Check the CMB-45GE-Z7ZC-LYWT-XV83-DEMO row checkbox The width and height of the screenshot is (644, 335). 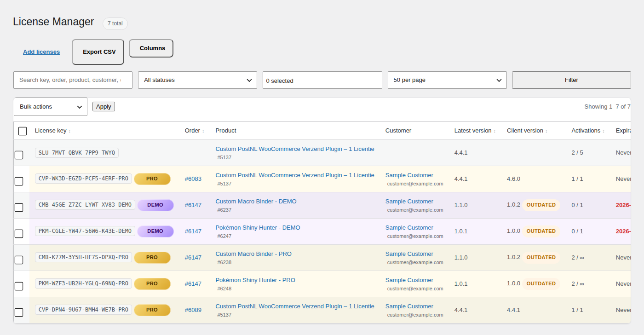point(19,208)
